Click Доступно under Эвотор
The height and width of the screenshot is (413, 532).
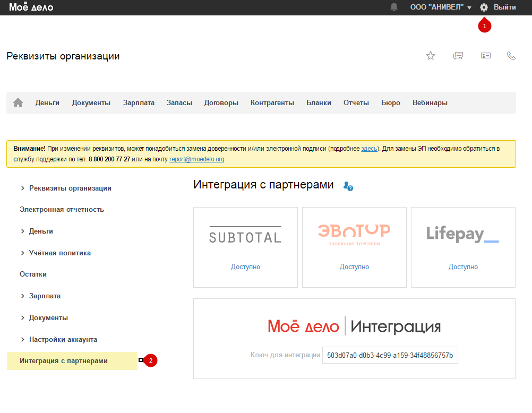click(354, 266)
